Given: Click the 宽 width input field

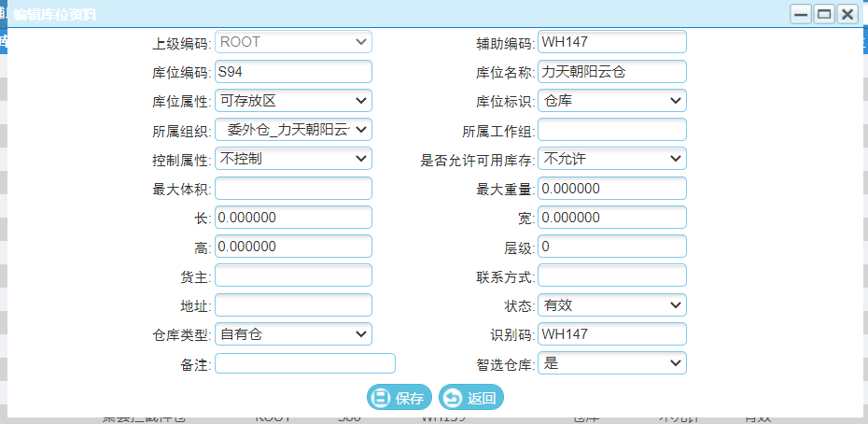Looking at the screenshot, I should coord(611,218).
